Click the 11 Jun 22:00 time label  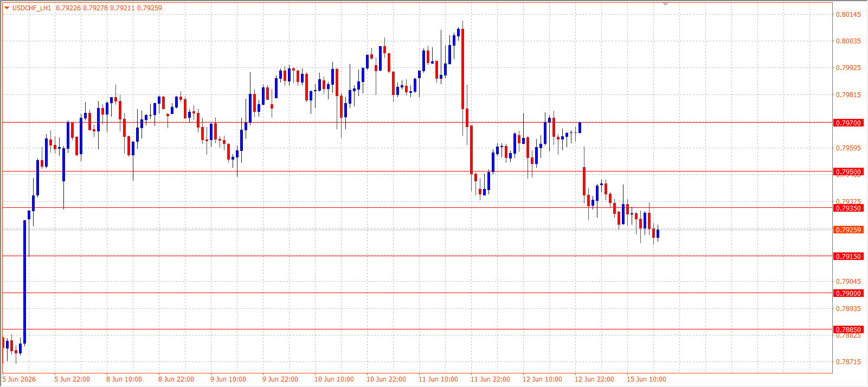tap(490, 379)
